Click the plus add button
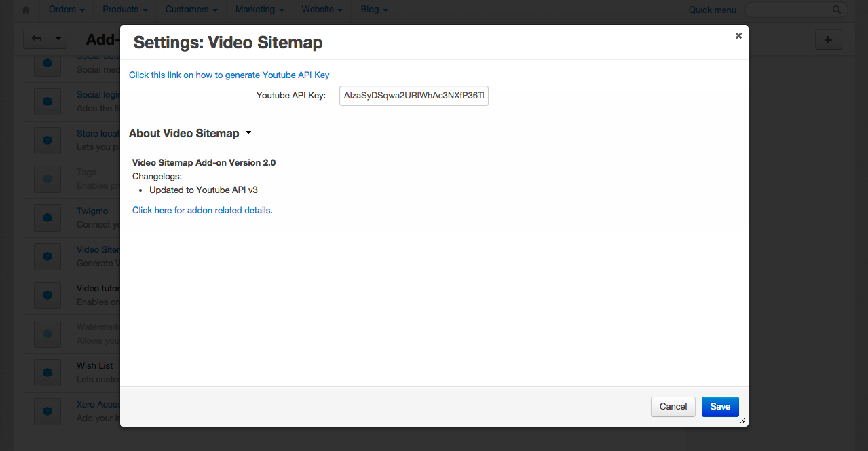 [x=828, y=39]
